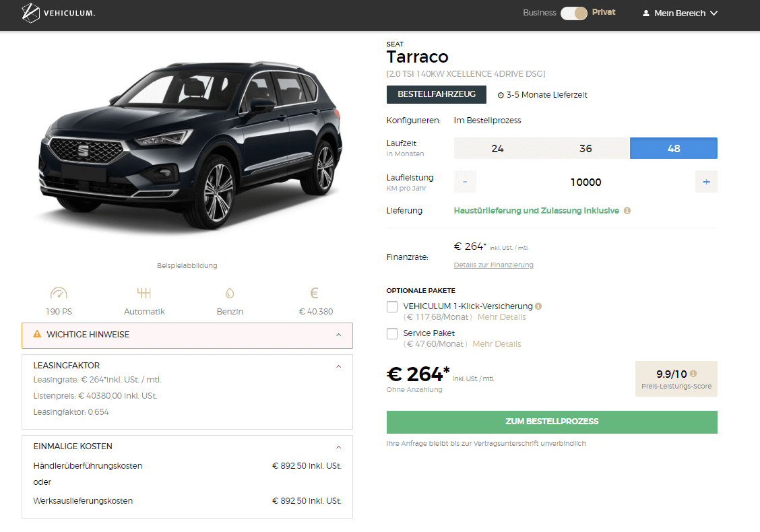Open the Details zur Finanzierung link
The width and height of the screenshot is (760, 532).
(x=493, y=265)
